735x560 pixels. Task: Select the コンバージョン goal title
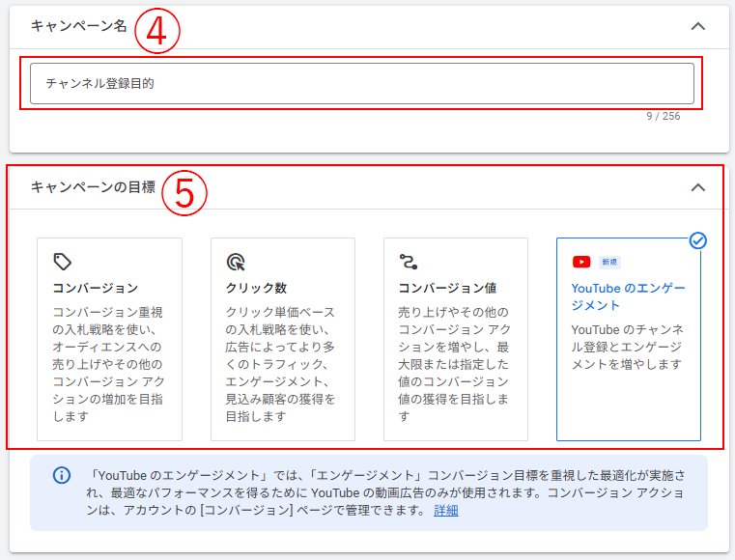pos(96,288)
